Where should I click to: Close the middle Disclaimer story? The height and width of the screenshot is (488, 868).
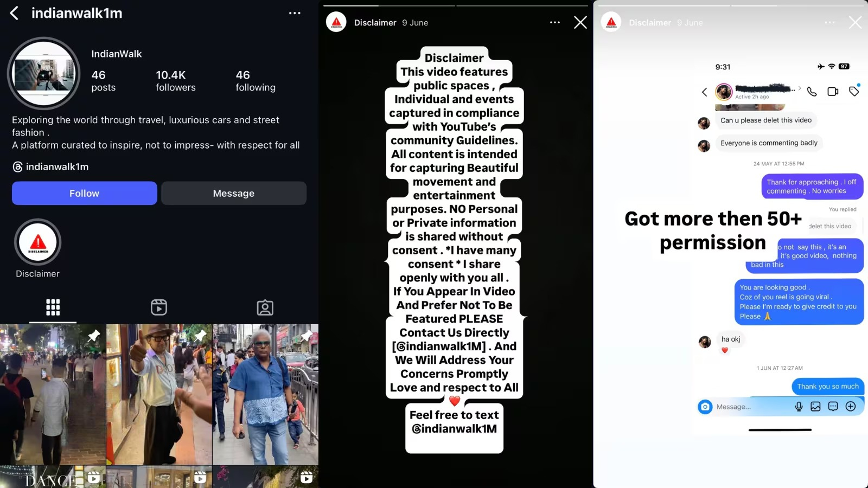[x=580, y=22]
